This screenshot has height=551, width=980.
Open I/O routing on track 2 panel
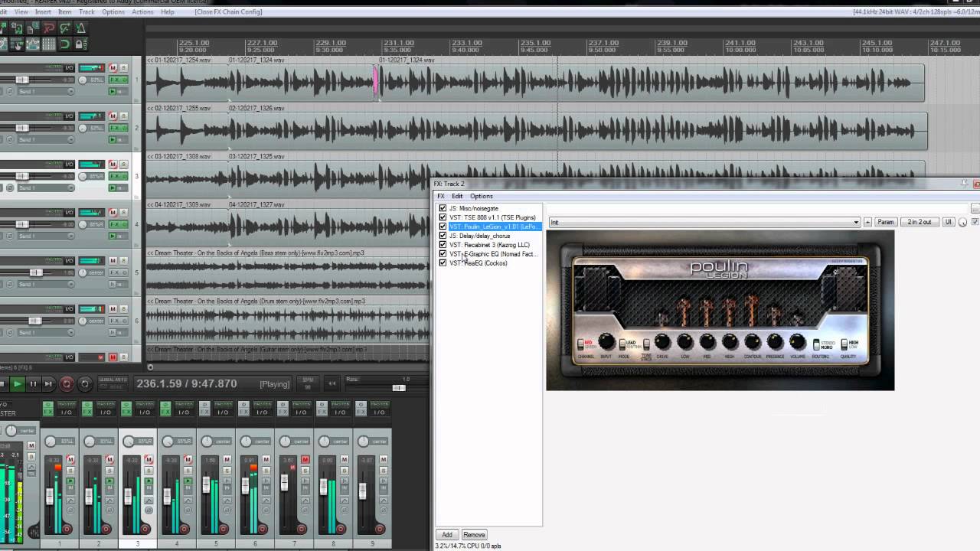coord(69,116)
